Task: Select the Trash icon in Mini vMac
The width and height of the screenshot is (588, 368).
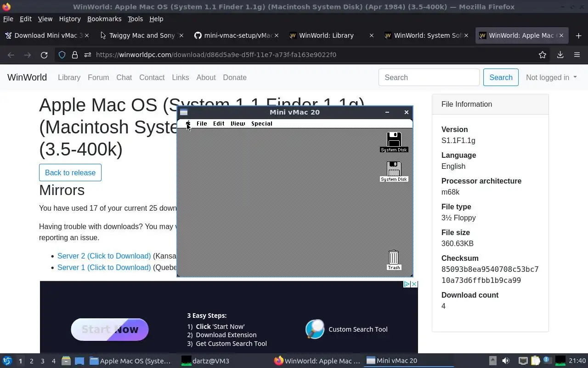Action: click(x=394, y=260)
